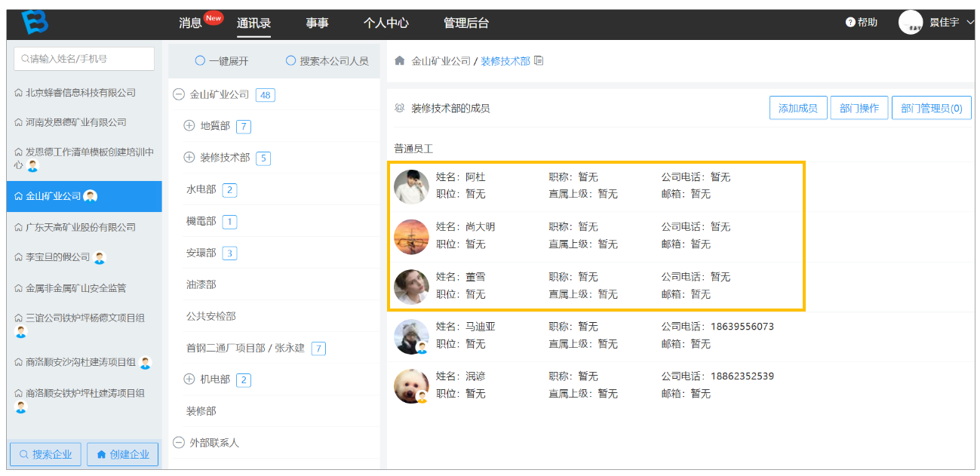Switch to the 事事 tab
This screenshot has width=980, height=476.
coord(317,23)
